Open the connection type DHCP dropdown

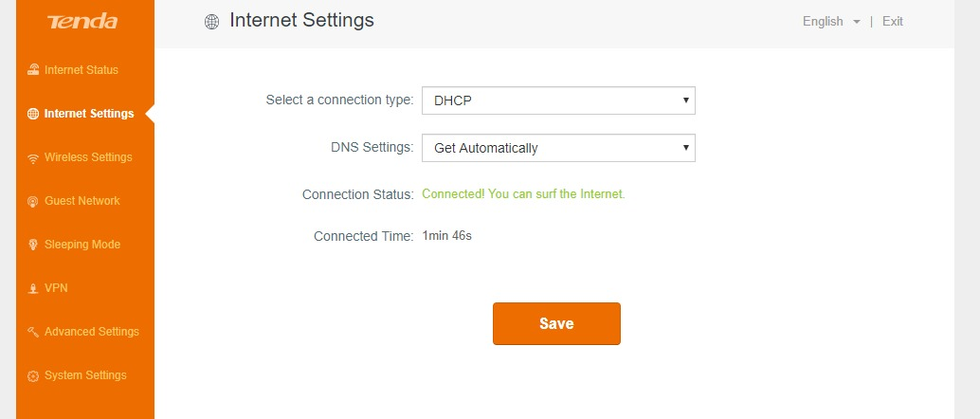558,100
